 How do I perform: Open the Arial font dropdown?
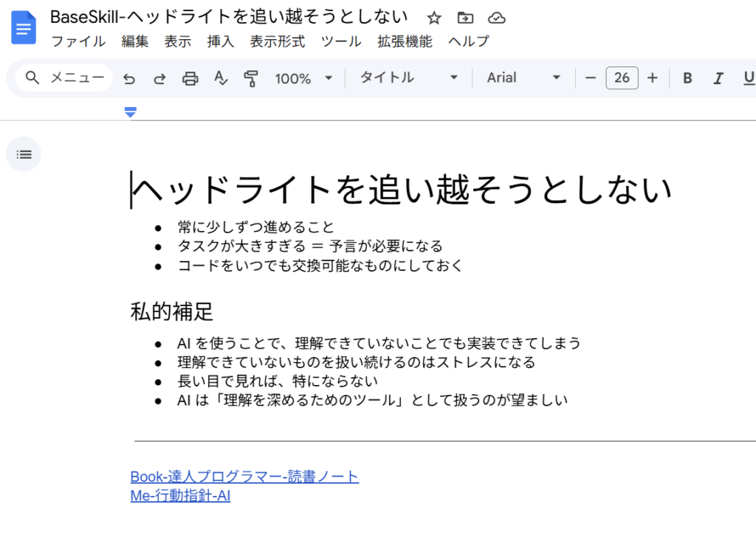pyautogui.click(x=523, y=78)
